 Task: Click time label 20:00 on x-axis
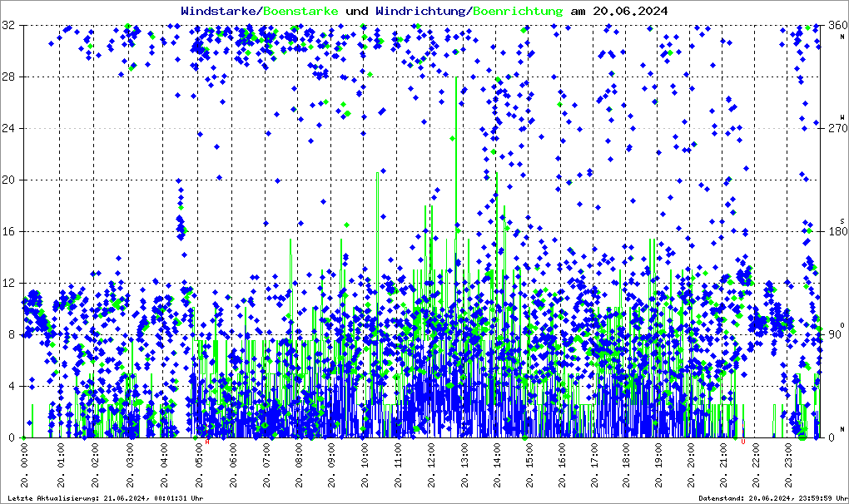point(691,456)
